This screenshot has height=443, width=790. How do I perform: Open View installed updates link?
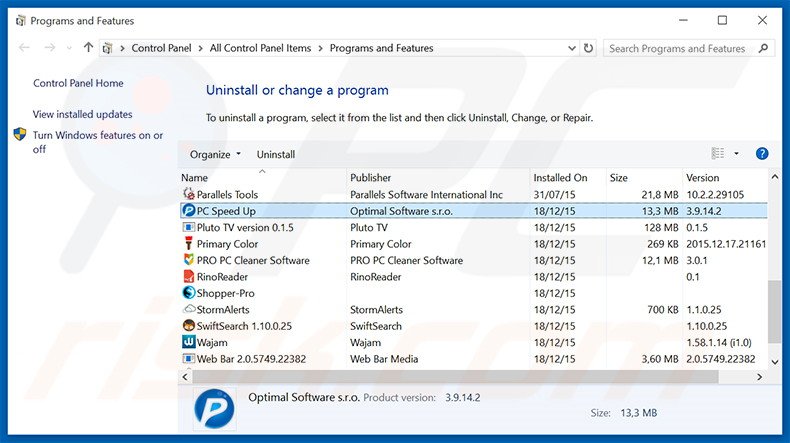(83, 114)
